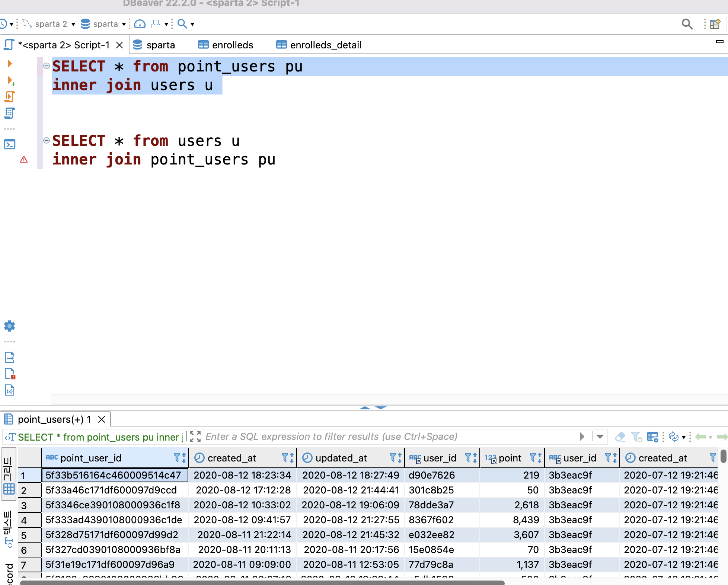This screenshot has width=728, height=585.
Task: Click the history clock icon in toolbar
Action: [x=3, y=24]
